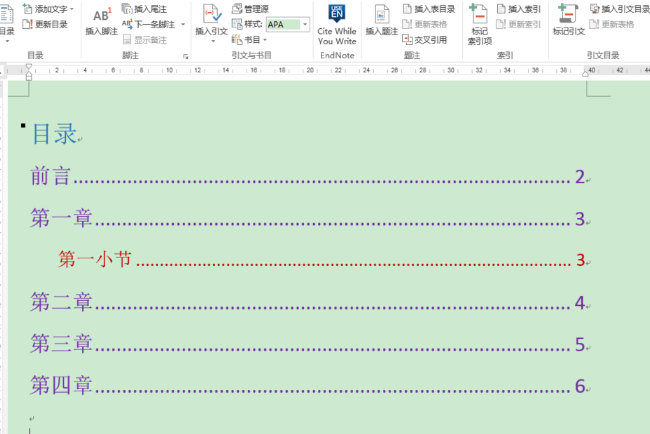Screen dimensions: 650x434
Task: Click 插入表目录 insert table of figures
Action: coord(429,9)
